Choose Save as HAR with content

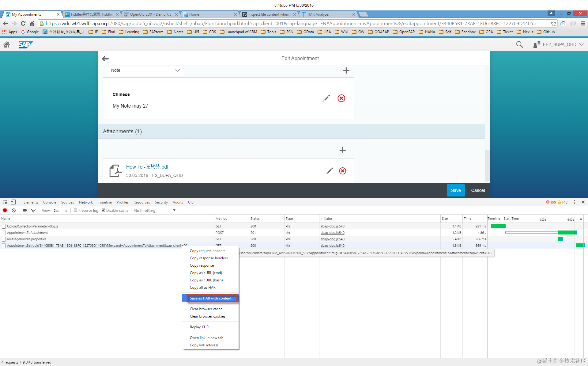pyautogui.click(x=211, y=298)
